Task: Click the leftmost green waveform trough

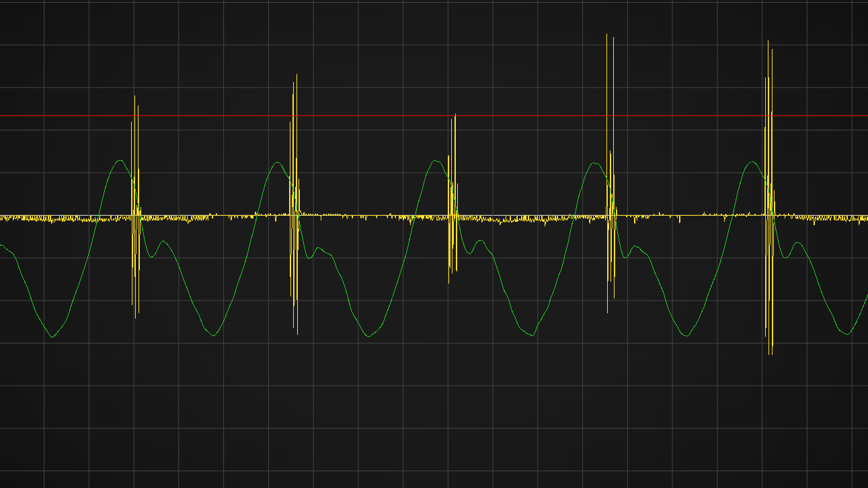Action: pyautogui.click(x=52, y=337)
